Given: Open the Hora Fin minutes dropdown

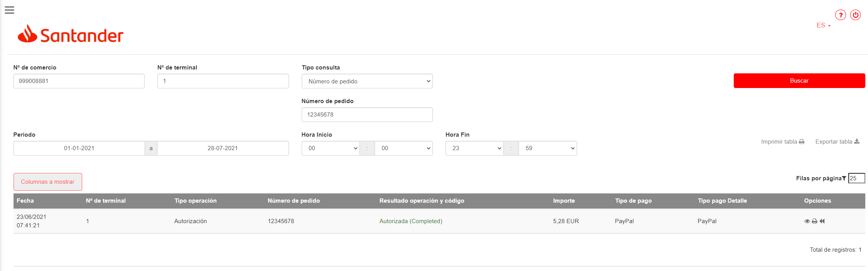Looking at the screenshot, I should [x=547, y=148].
